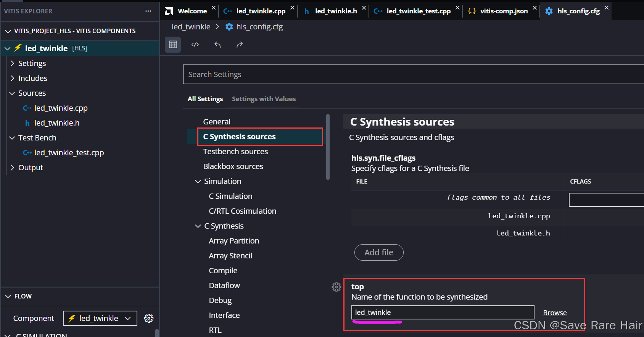Expand the Includes tree node
644x337 pixels.
point(12,78)
